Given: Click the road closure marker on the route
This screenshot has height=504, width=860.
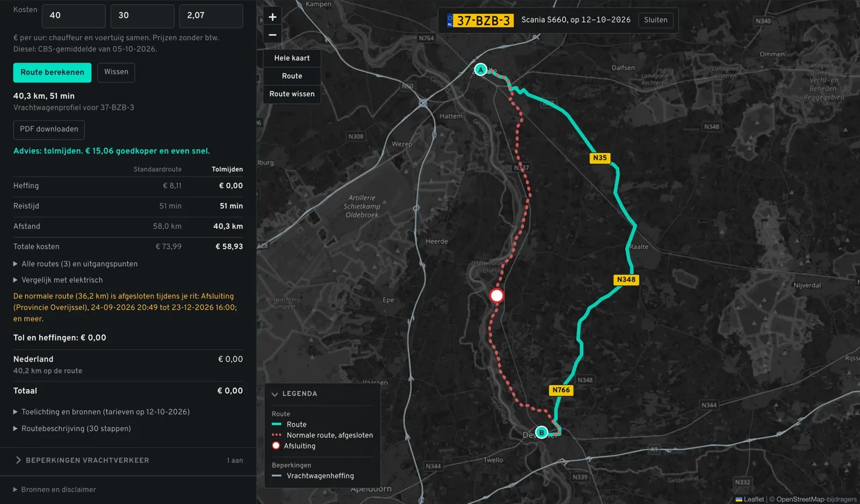Looking at the screenshot, I should tap(497, 296).
